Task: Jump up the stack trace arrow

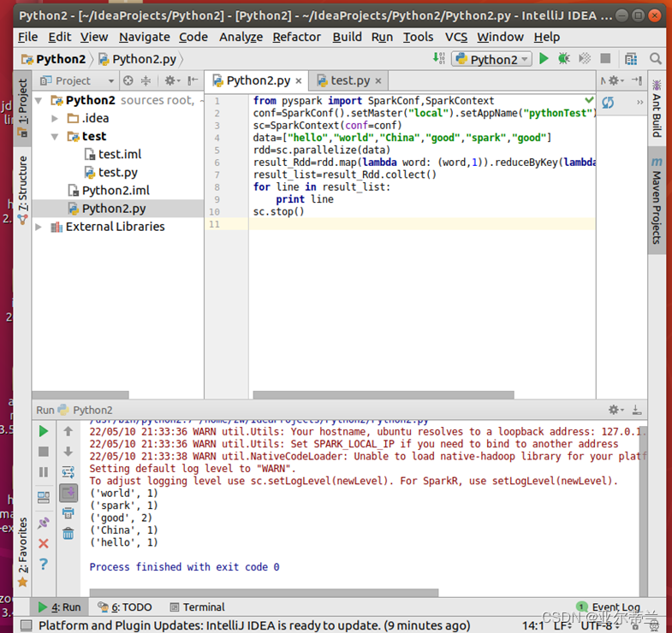Action: 68,431
